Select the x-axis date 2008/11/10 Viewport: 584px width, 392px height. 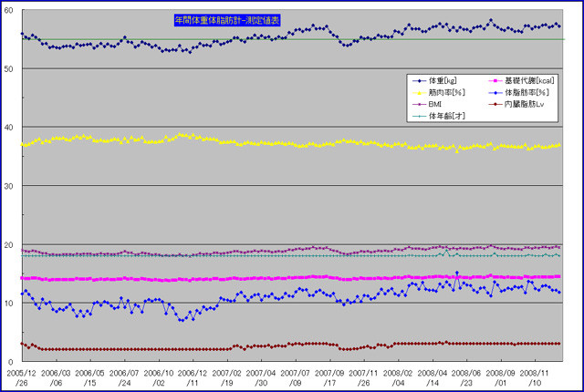(x=535, y=377)
